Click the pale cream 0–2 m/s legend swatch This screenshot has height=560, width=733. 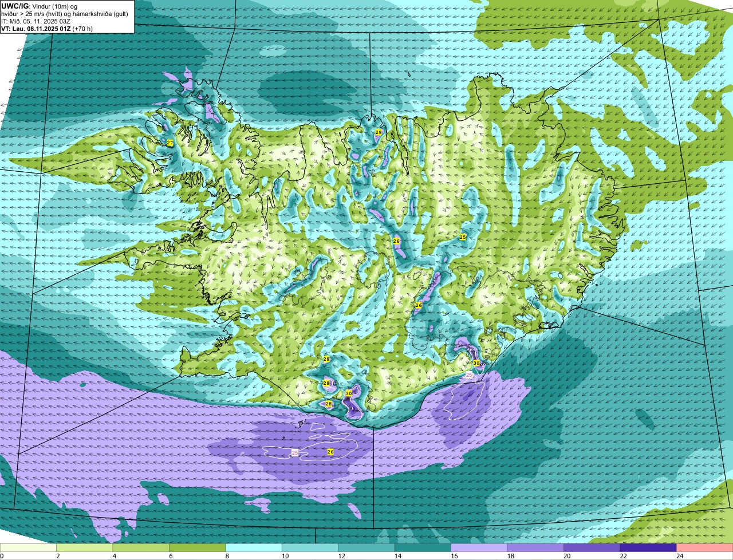[x=28, y=548]
